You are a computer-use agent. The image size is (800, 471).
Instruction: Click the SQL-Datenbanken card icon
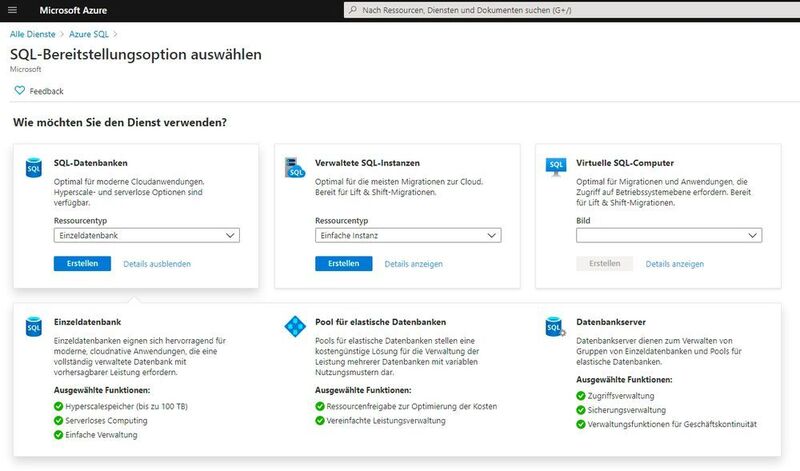(34, 168)
